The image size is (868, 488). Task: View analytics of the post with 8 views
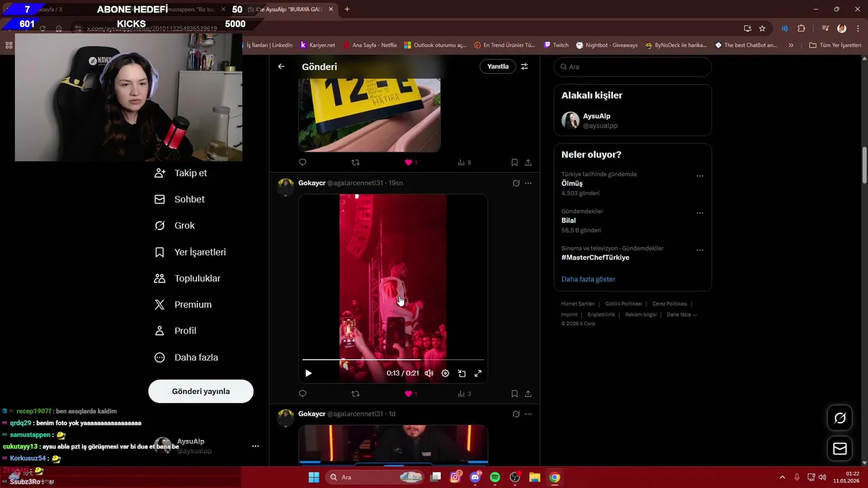[x=465, y=162]
